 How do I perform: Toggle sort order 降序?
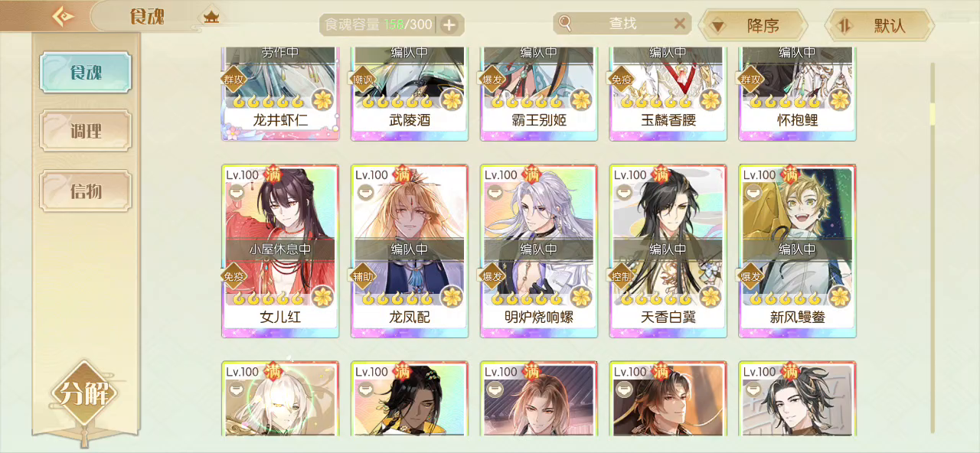753,25
